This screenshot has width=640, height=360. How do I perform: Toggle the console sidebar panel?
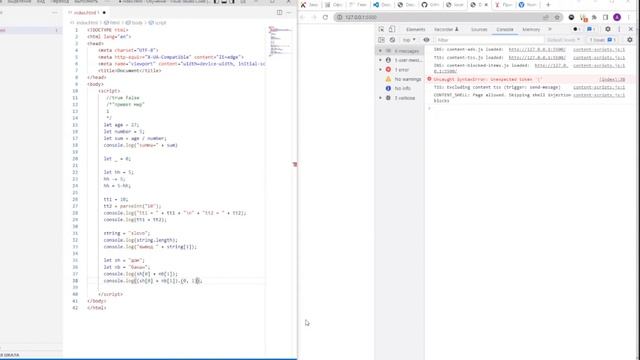point(381,40)
